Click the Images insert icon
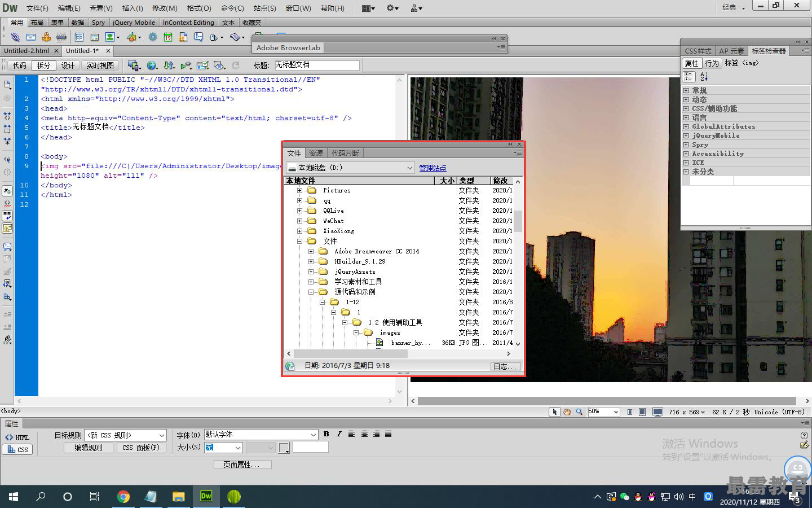This screenshot has height=508, width=812. (x=112, y=37)
